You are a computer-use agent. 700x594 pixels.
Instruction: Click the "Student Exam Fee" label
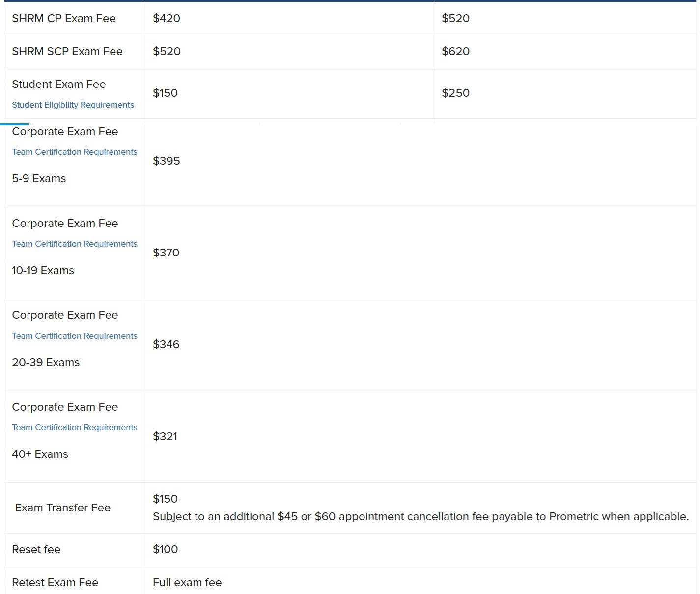[x=59, y=84]
